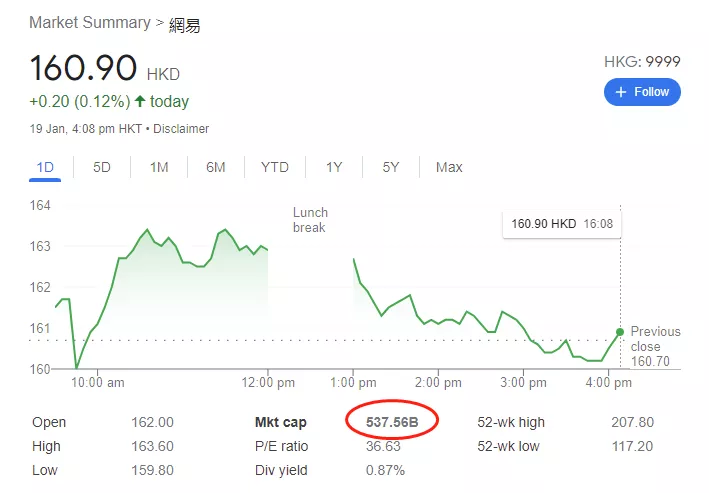Screen dimensions: 709x493
Task: Click the green up arrow icon
Action: click(140, 101)
